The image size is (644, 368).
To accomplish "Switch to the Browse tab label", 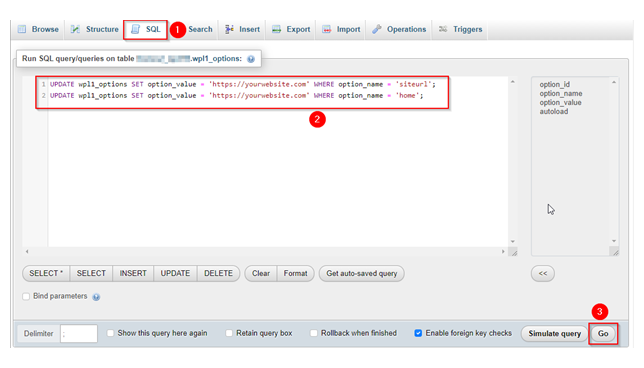I will pyautogui.click(x=45, y=29).
